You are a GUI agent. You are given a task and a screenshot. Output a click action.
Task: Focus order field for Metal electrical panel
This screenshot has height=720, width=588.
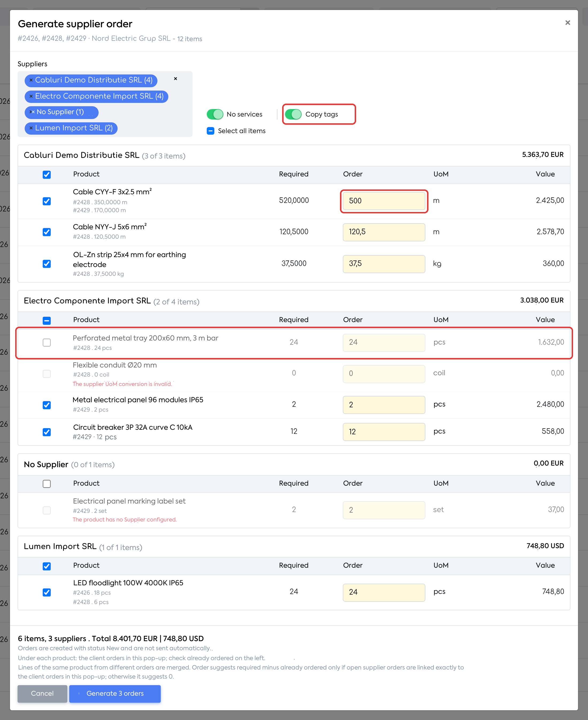point(384,405)
